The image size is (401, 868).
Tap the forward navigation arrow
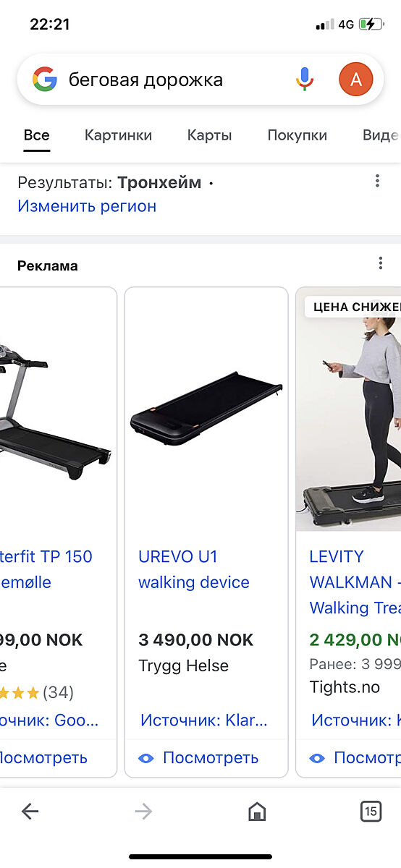click(x=143, y=812)
